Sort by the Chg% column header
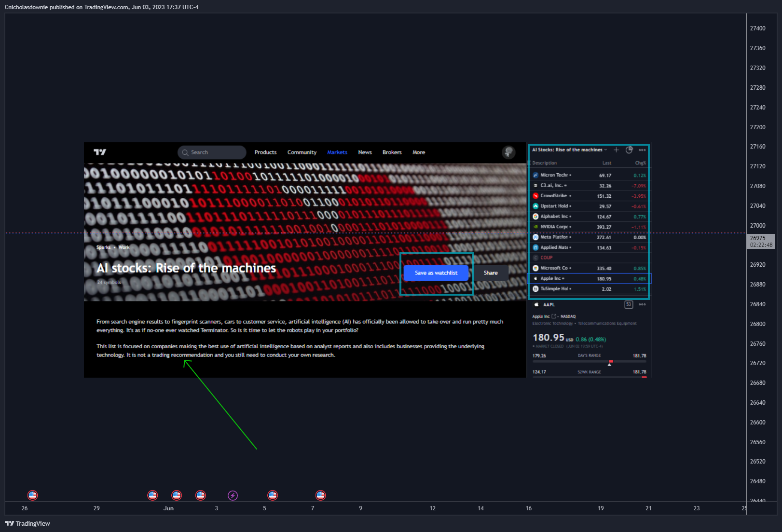This screenshot has width=782, height=532. click(x=641, y=163)
